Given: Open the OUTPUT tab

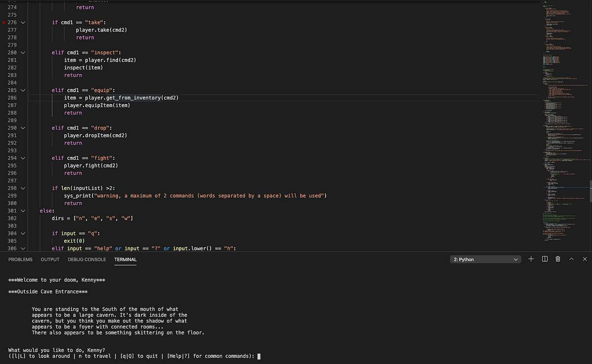Looking at the screenshot, I should tap(50, 259).
